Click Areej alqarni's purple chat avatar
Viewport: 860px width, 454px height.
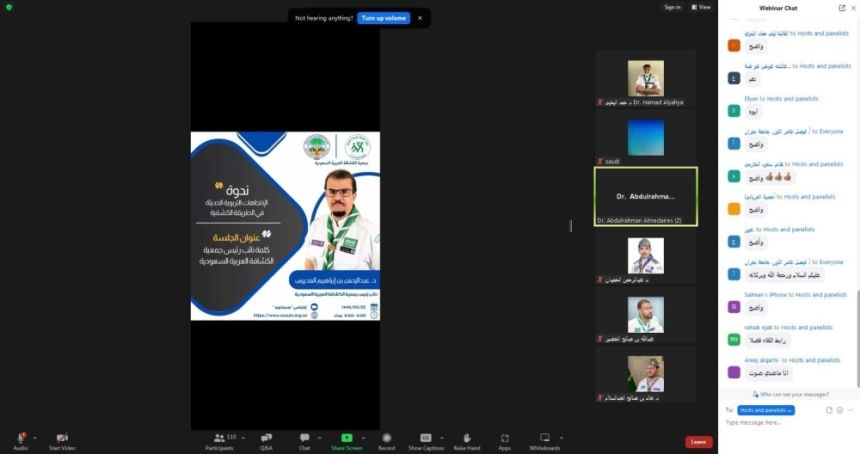coord(734,372)
